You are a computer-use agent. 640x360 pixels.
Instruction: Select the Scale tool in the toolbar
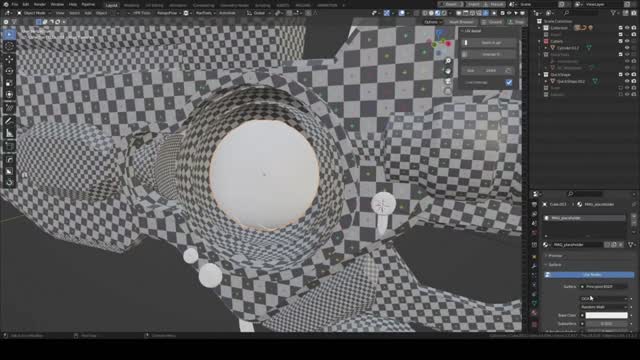point(9,83)
